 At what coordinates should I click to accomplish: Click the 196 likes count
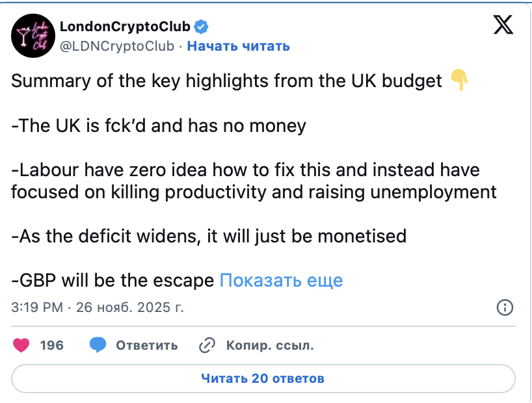[x=52, y=345]
